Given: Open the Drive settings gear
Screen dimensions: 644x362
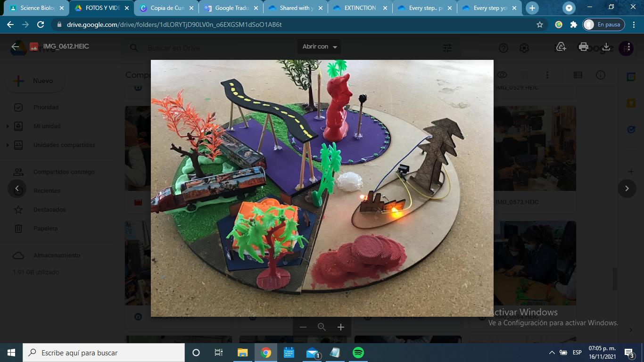Looking at the screenshot, I should point(524,48).
